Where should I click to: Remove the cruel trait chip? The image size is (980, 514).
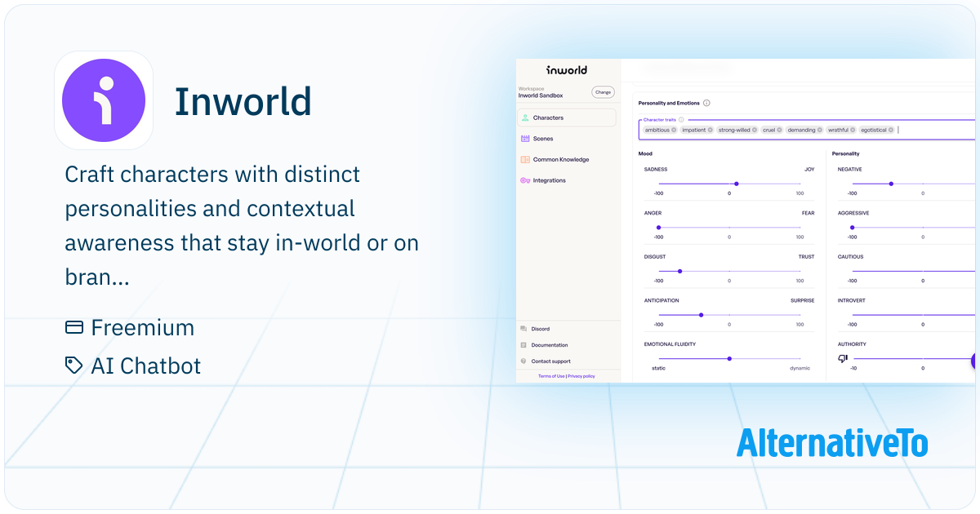pos(780,130)
